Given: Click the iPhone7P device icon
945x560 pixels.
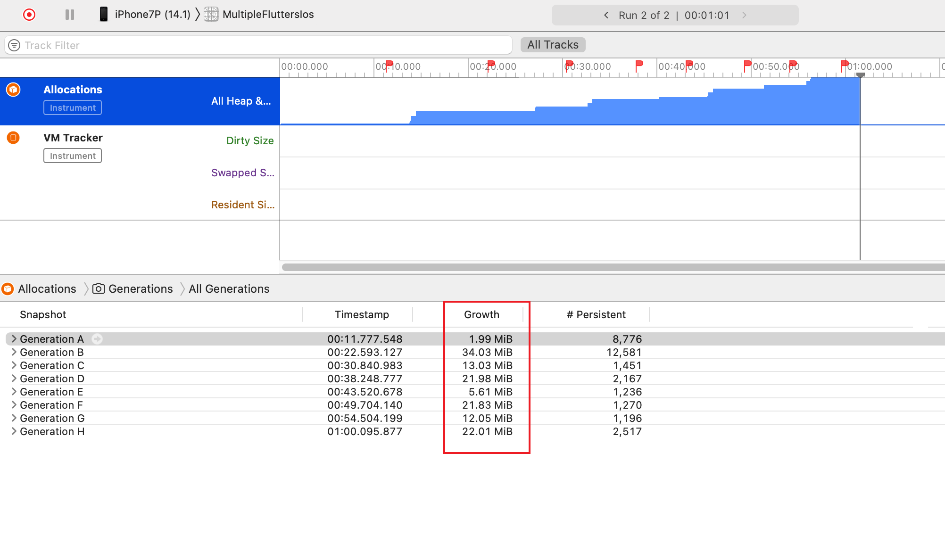Looking at the screenshot, I should (x=104, y=14).
